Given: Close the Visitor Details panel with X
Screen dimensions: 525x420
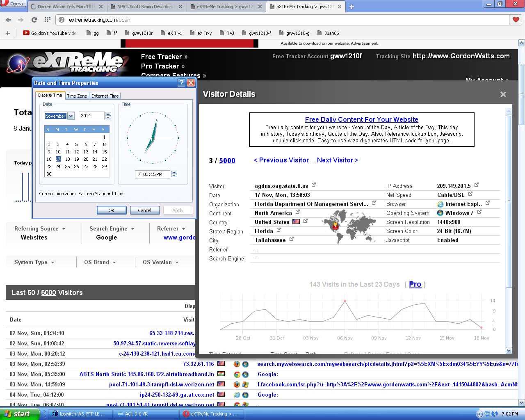Looking at the screenshot, I should click(503, 94).
